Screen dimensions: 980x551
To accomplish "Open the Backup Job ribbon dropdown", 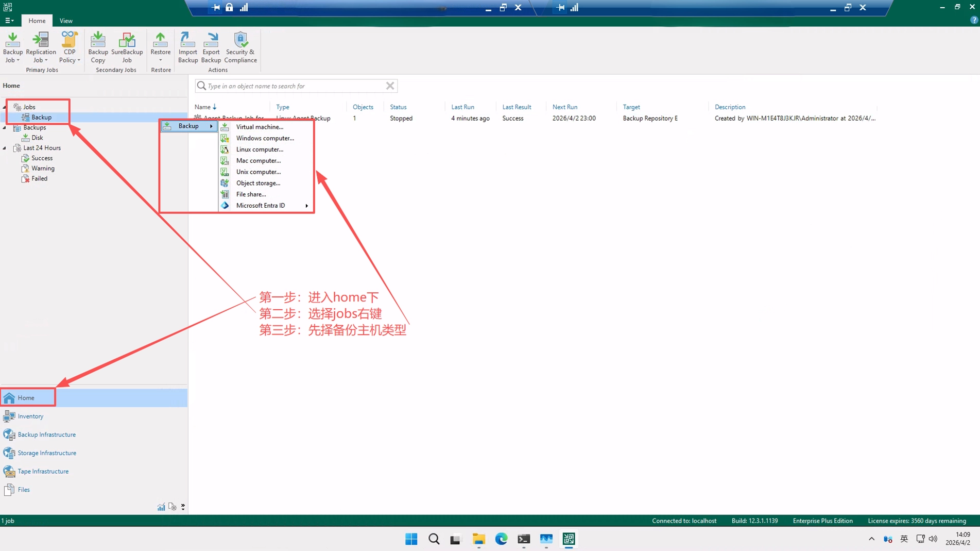I will (x=13, y=47).
